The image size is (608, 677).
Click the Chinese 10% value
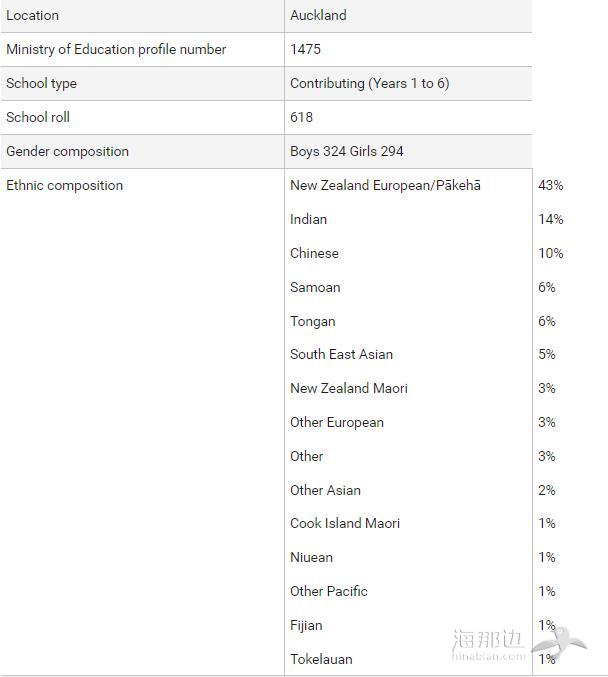click(x=551, y=253)
